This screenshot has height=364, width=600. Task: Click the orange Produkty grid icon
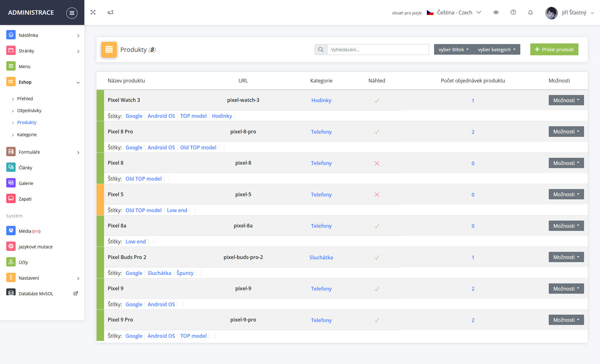(x=109, y=49)
